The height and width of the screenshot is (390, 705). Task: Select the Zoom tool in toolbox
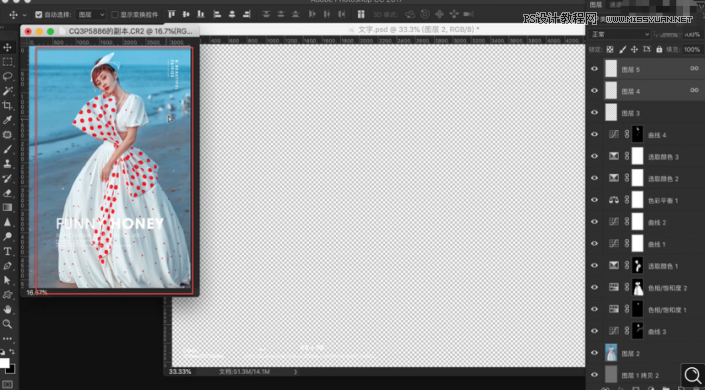click(x=8, y=324)
